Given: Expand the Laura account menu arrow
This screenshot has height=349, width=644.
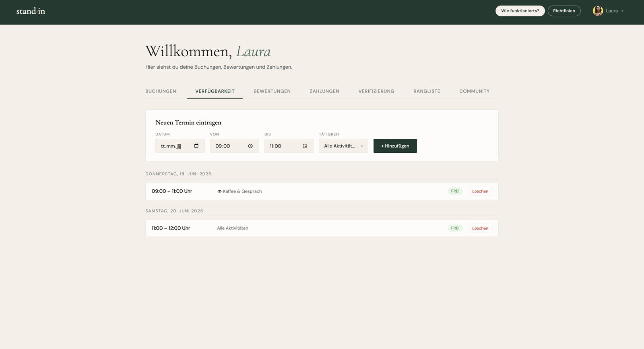Looking at the screenshot, I should click(622, 11).
